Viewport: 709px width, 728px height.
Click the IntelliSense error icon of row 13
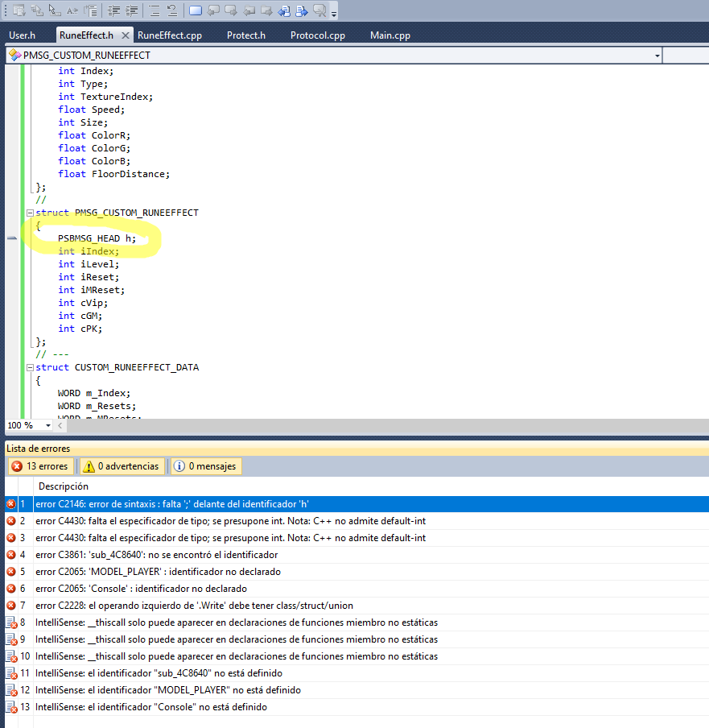tap(11, 707)
